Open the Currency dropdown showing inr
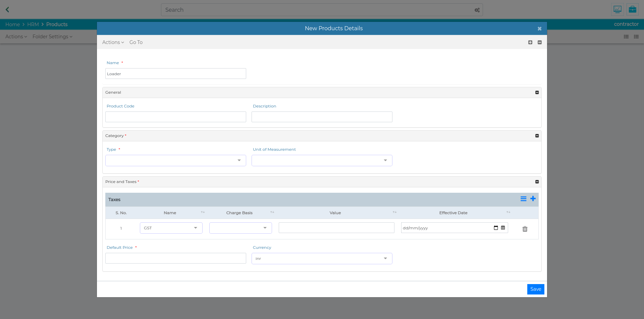The image size is (644, 319). click(322, 259)
